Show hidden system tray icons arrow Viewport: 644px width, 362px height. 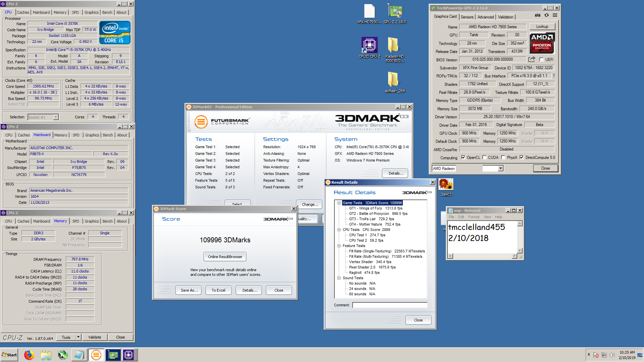click(x=589, y=355)
